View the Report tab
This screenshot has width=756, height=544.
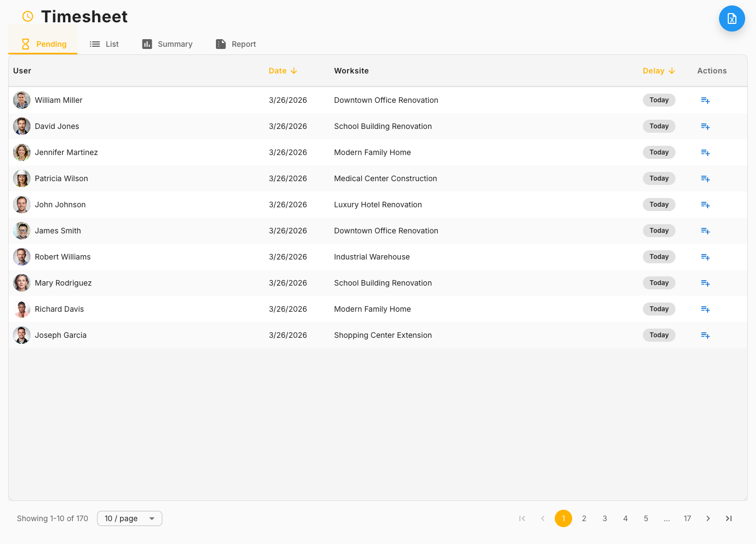coord(236,44)
